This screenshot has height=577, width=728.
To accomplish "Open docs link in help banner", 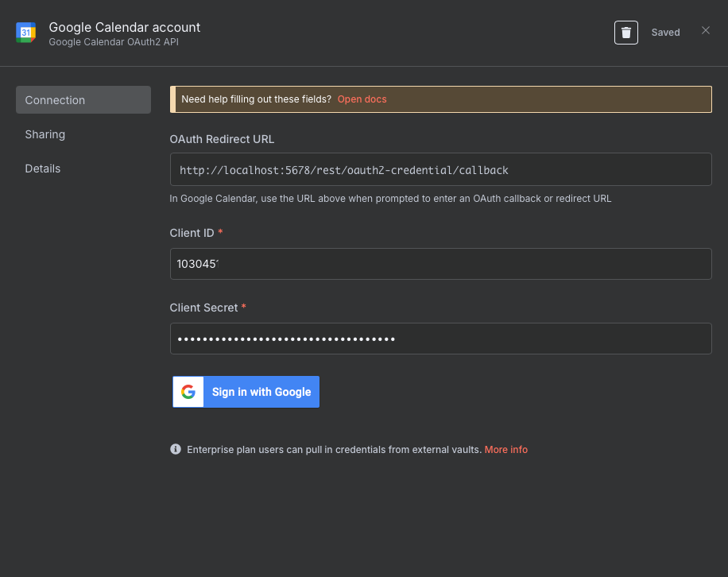I will 362,99.
